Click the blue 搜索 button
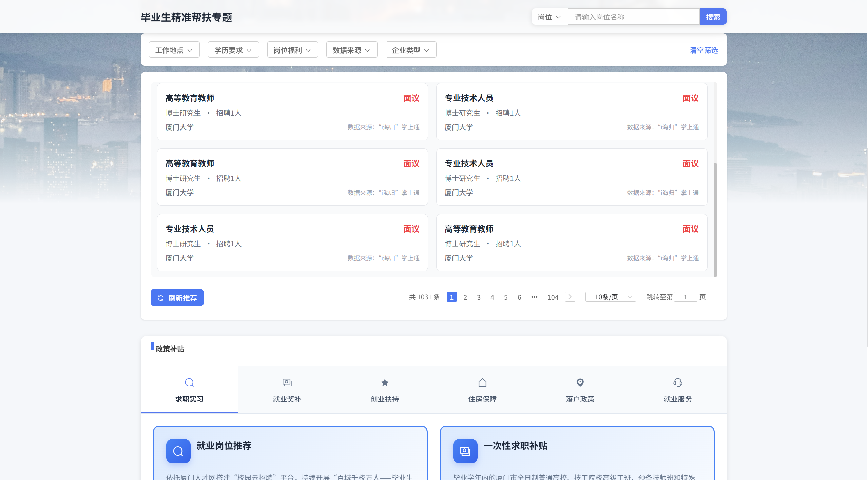The image size is (868, 480). point(713,17)
